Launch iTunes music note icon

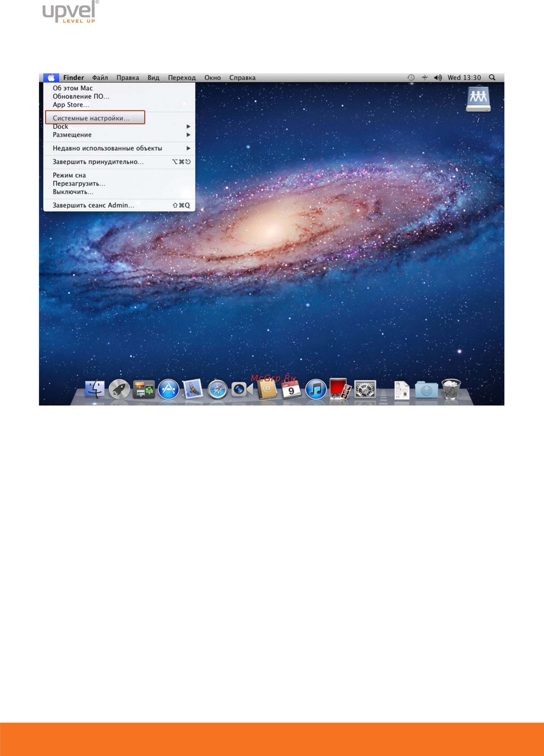coord(316,389)
